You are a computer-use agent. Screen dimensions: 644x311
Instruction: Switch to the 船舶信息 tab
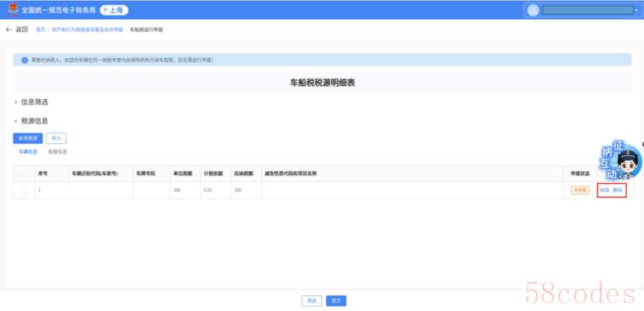tap(57, 152)
